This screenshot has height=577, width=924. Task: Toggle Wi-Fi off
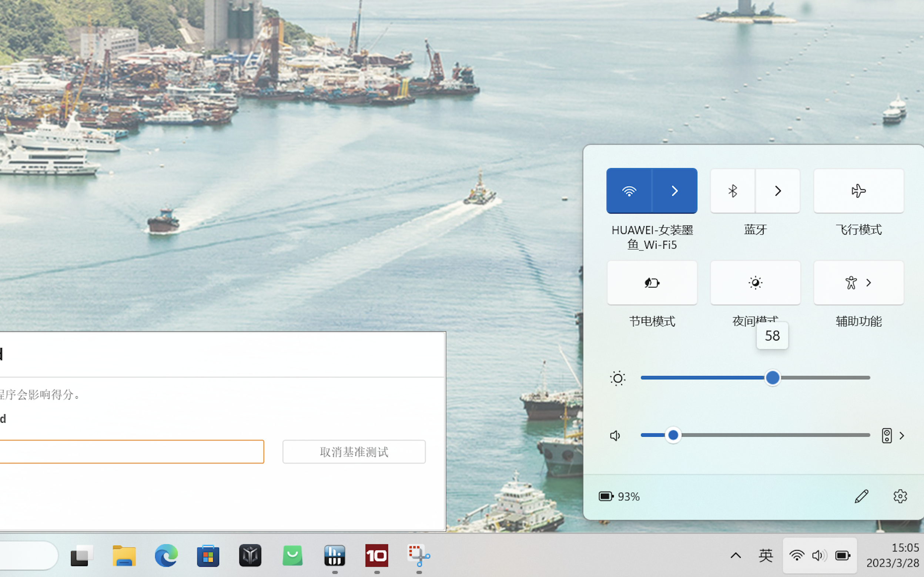coord(629,191)
